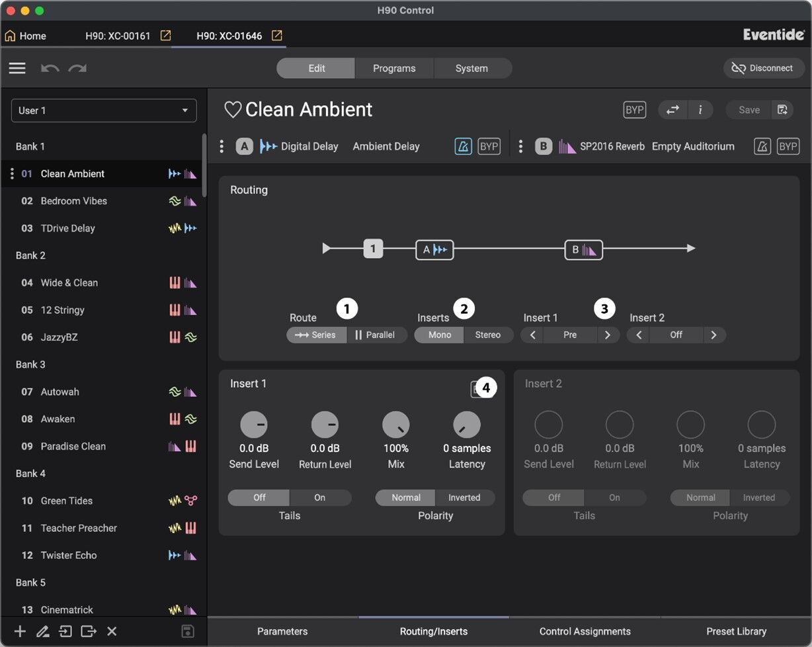Viewport: 812px width, 647px height.
Task: Set Insert 1 Tails to Off
Action: (x=259, y=497)
